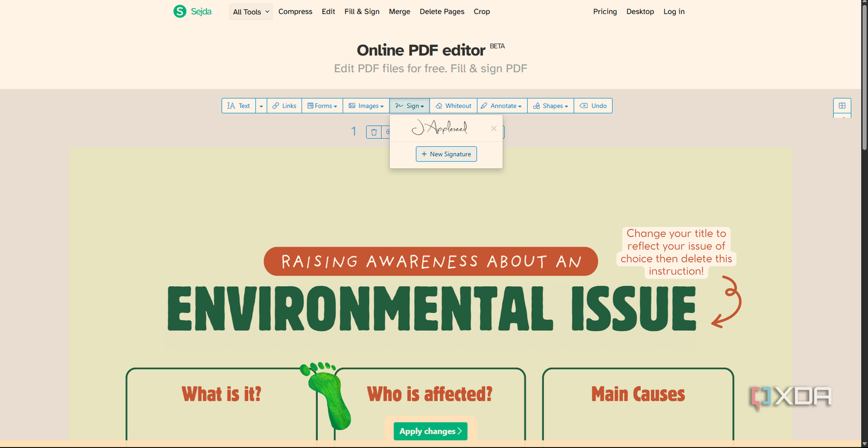The width and height of the screenshot is (868, 448).
Task: Apply changes to the PDF
Action: tap(431, 431)
